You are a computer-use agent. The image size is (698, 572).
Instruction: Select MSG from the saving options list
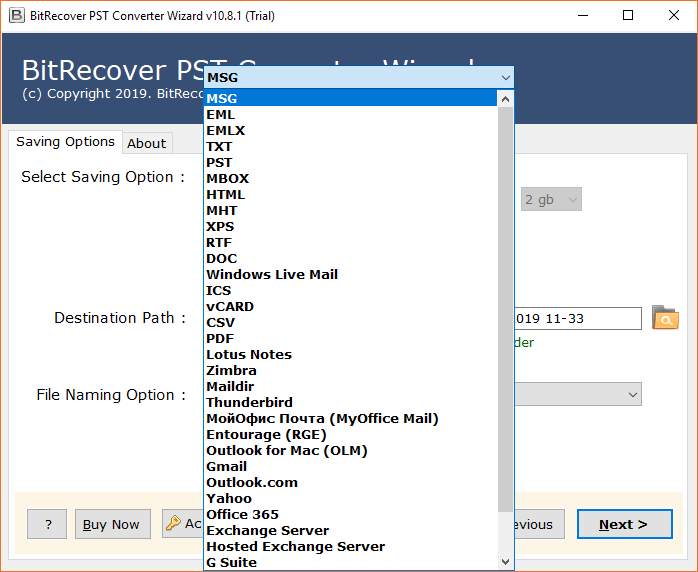(350, 98)
